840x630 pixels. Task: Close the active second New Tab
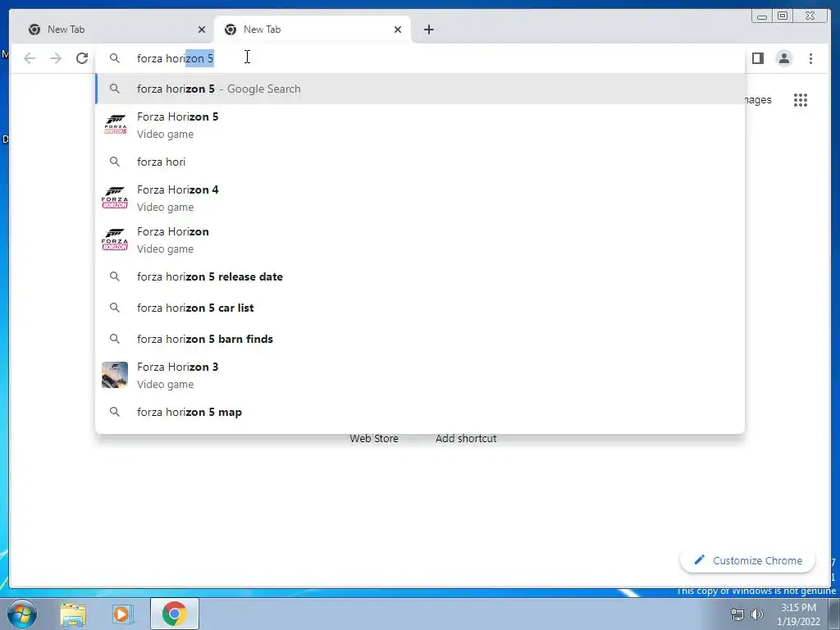(398, 30)
